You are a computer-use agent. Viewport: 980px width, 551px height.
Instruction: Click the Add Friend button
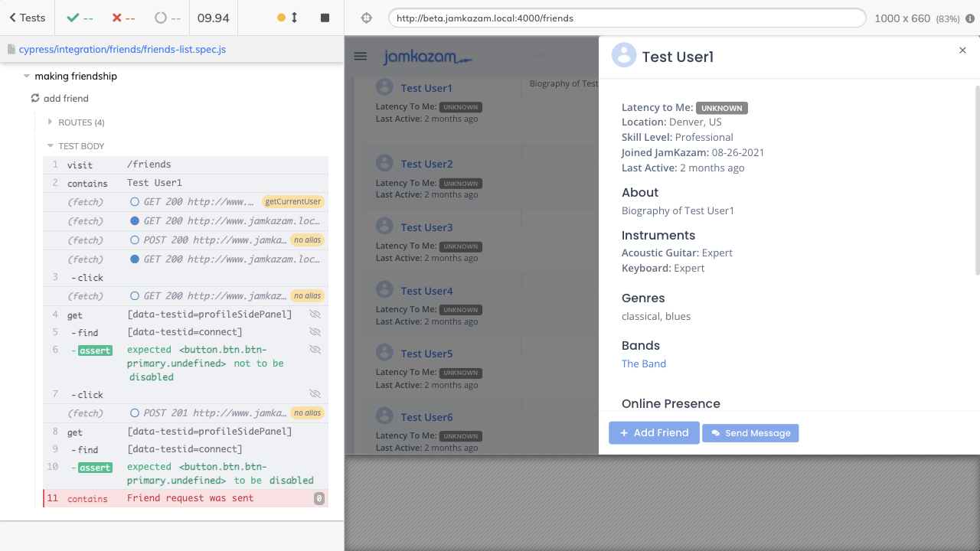pyautogui.click(x=654, y=433)
